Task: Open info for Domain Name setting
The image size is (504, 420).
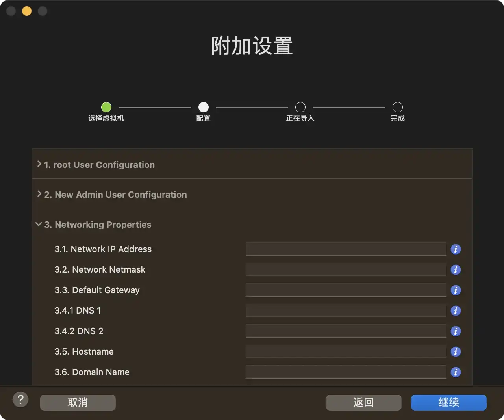Action: (456, 372)
